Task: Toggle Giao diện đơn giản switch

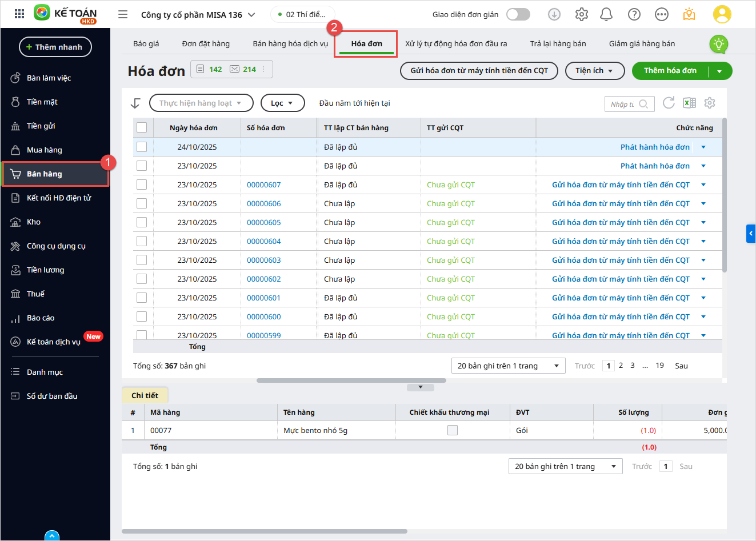Action: (518, 14)
